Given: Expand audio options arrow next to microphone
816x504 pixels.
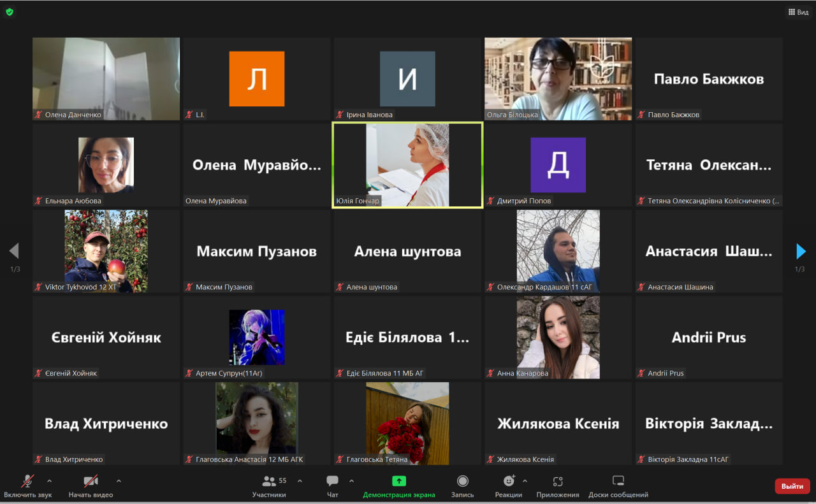Looking at the screenshot, I should [x=50, y=481].
